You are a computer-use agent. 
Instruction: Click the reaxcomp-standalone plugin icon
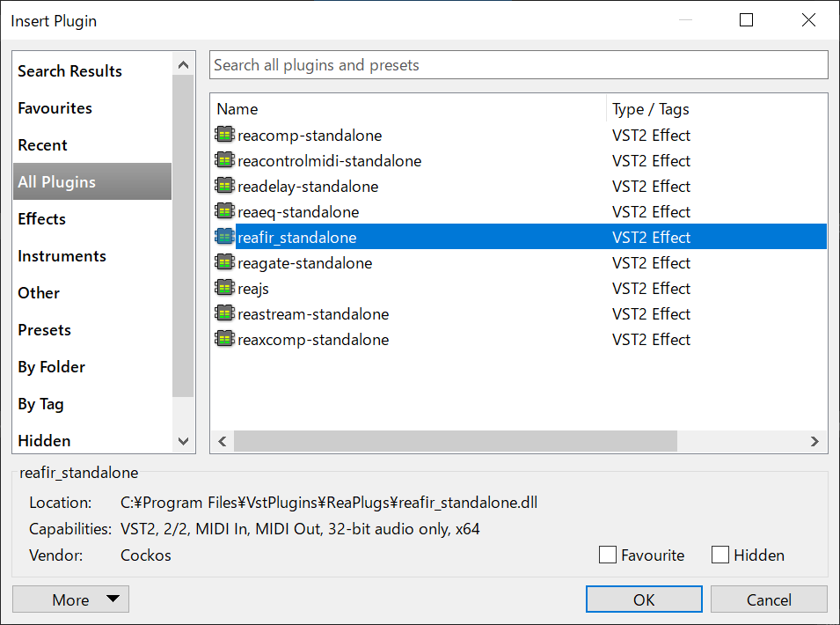point(225,340)
